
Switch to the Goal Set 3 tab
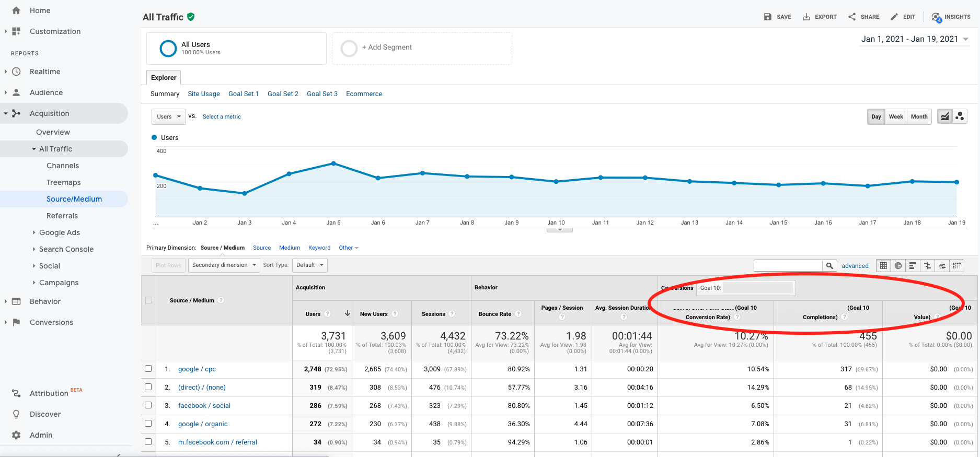[x=322, y=94]
